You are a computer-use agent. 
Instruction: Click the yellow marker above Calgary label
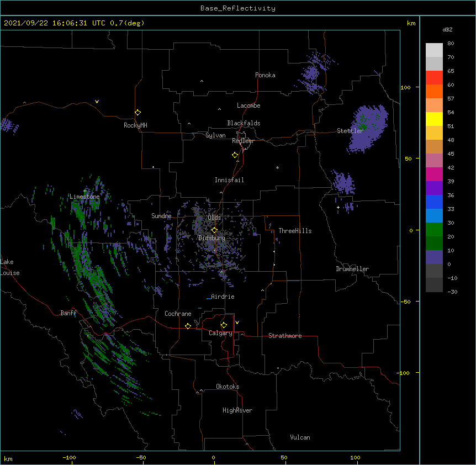(x=224, y=325)
